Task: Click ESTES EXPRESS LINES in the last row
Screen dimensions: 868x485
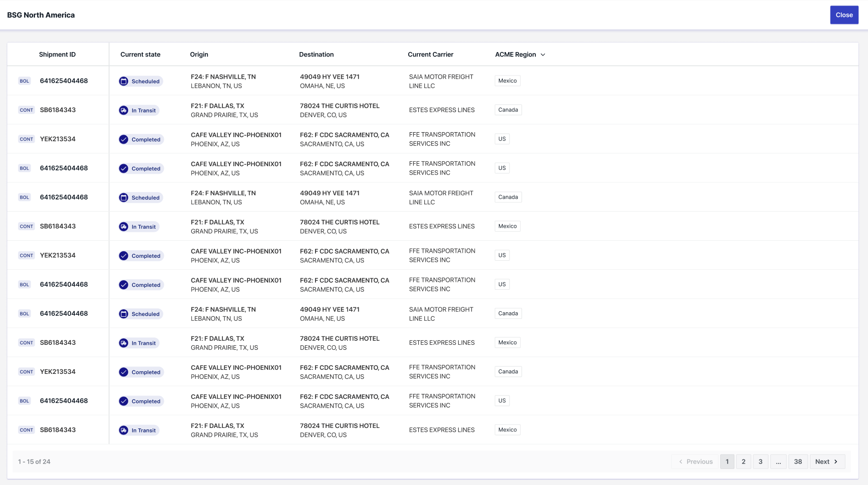Action: (442, 429)
